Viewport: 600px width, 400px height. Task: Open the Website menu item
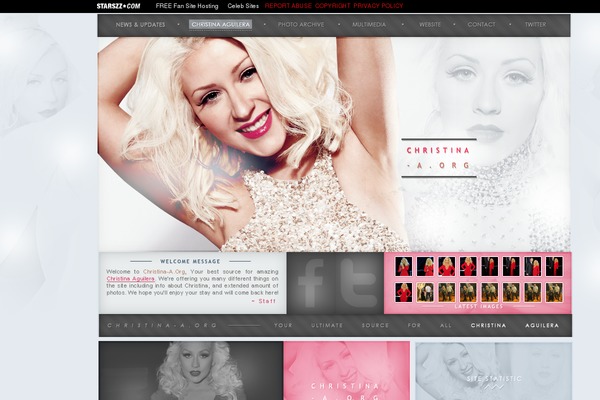tap(430, 24)
